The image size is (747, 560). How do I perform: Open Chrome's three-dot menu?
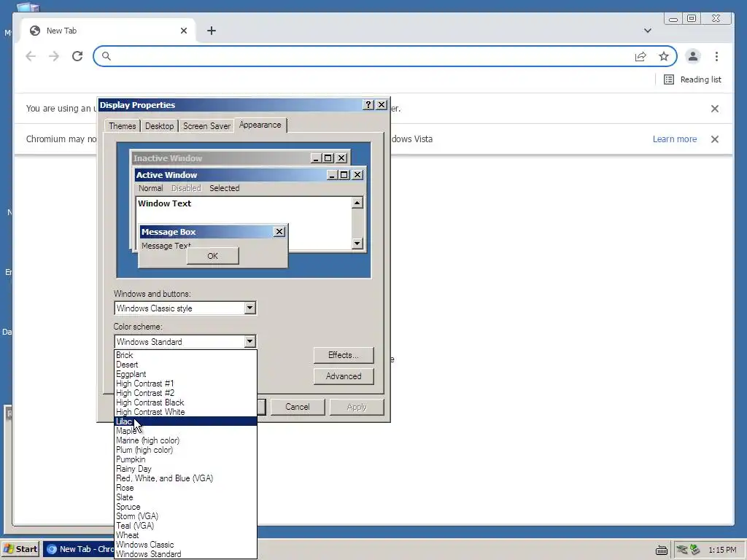coord(716,56)
